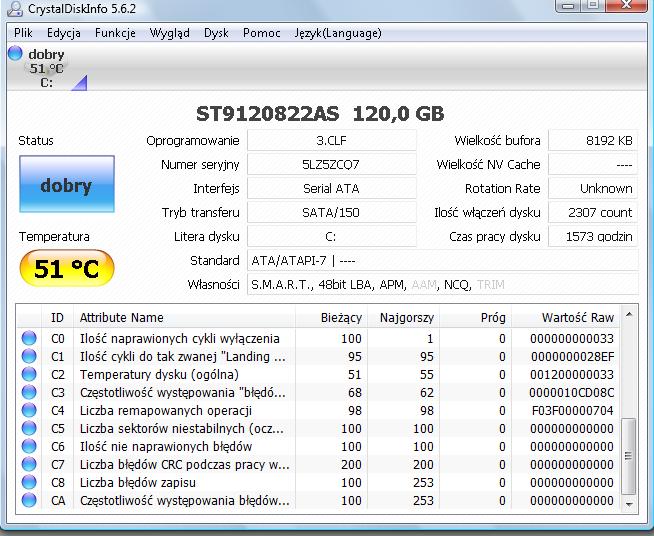This screenshot has width=654, height=536.
Task: Click the serial number field 5LZ5ZCQ7
Action: [x=332, y=164]
